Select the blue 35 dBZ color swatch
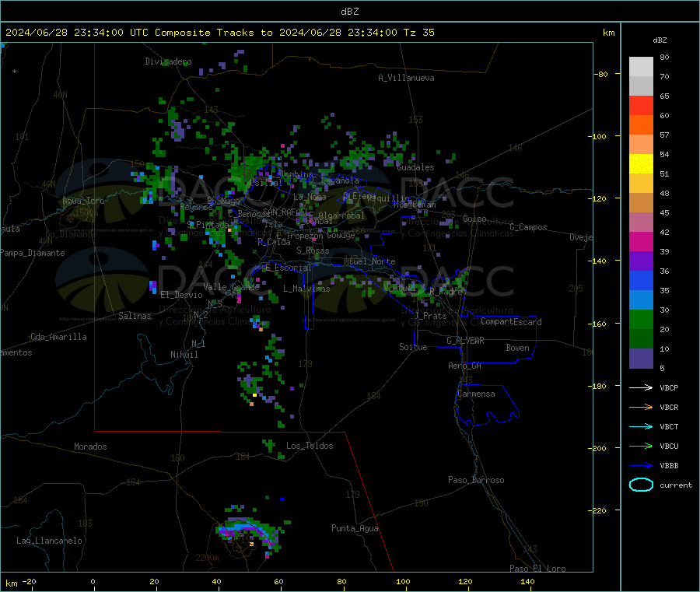The width and height of the screenshot is (700, 592). point(641,280)
